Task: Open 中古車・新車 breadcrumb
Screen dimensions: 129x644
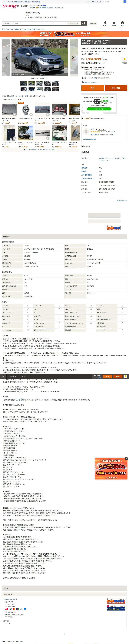Action: tap(31, 29)
